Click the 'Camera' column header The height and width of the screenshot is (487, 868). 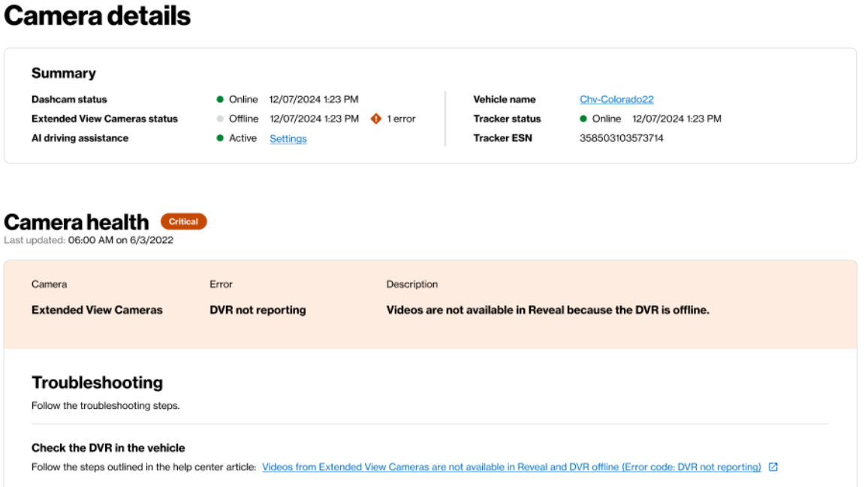pyautogui.click(x=50, y=284)
